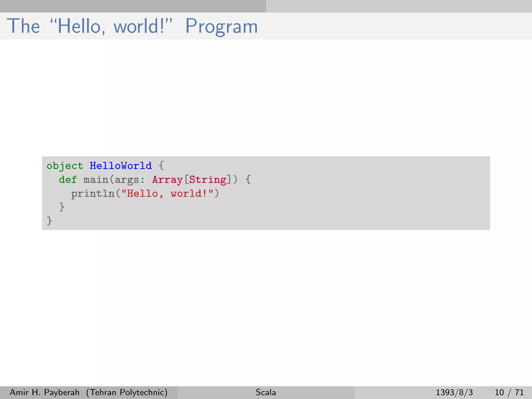Screen dimensions: 532x399
Task: Select the "object" keyword in code
Action: point(65,166)
